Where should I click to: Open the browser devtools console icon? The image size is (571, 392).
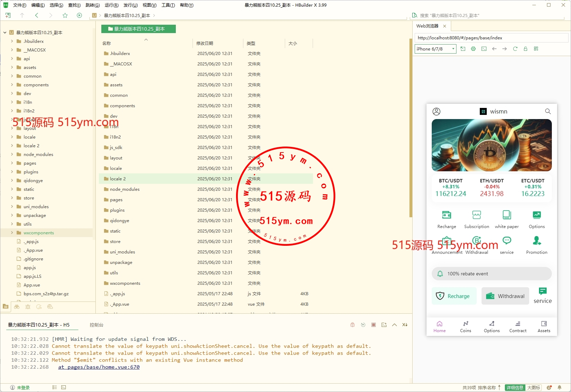pyautogui.click(x=484, y=49)
